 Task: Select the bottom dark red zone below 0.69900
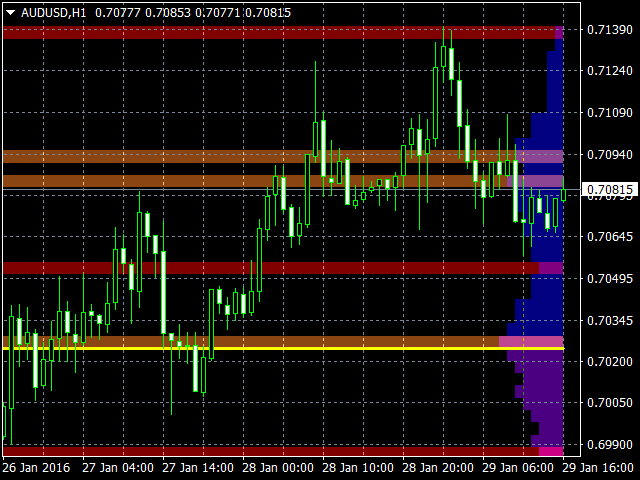click(283, 451)
